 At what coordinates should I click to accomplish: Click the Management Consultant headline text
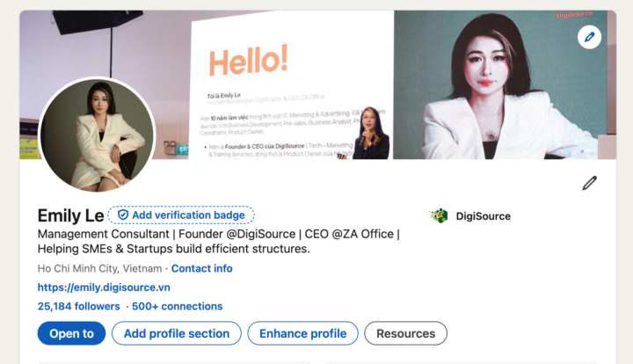click(218, 241)
